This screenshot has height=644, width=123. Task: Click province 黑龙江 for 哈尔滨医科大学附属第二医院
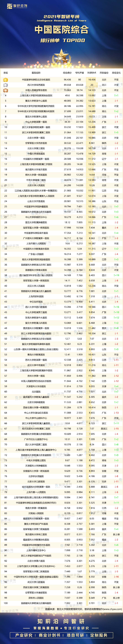tap(104, 429)
